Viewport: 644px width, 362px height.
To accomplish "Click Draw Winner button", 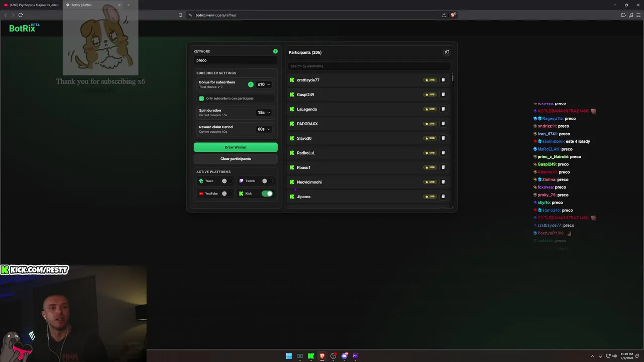I will pyautogui.click(x=235, y=147).
